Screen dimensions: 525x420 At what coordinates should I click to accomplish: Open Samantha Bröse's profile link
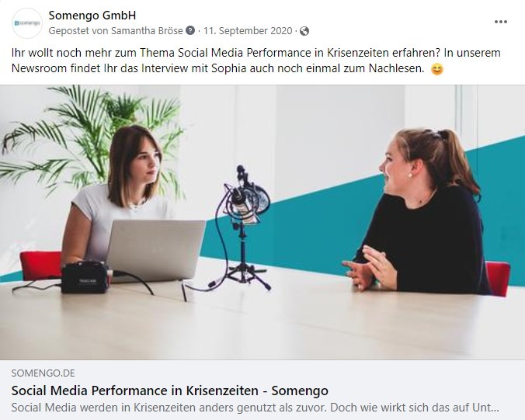pyautogui.click(x=147, y=31)
